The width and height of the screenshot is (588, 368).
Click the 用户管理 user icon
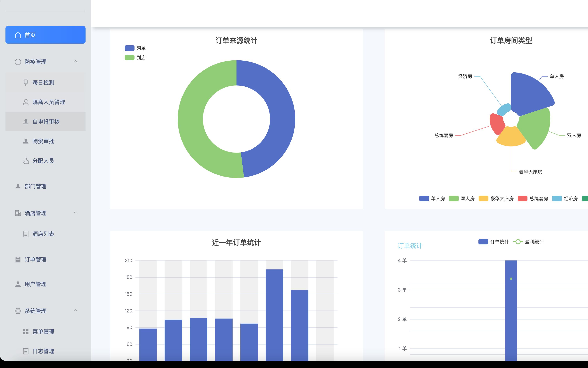click(x=18, y=284)
